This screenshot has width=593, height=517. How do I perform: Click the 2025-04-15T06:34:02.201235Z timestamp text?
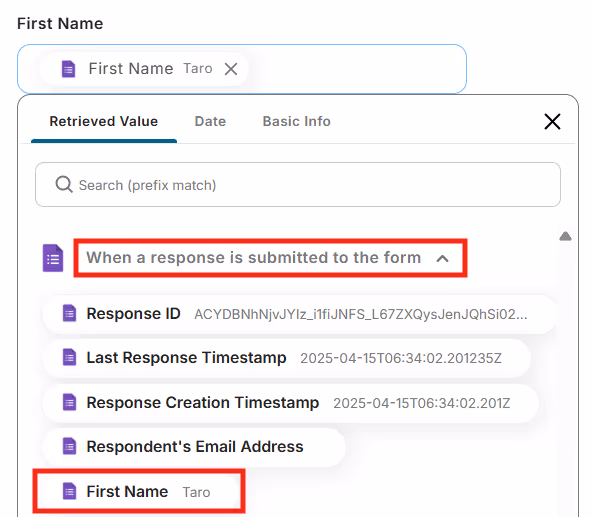(x=401, y=358)
